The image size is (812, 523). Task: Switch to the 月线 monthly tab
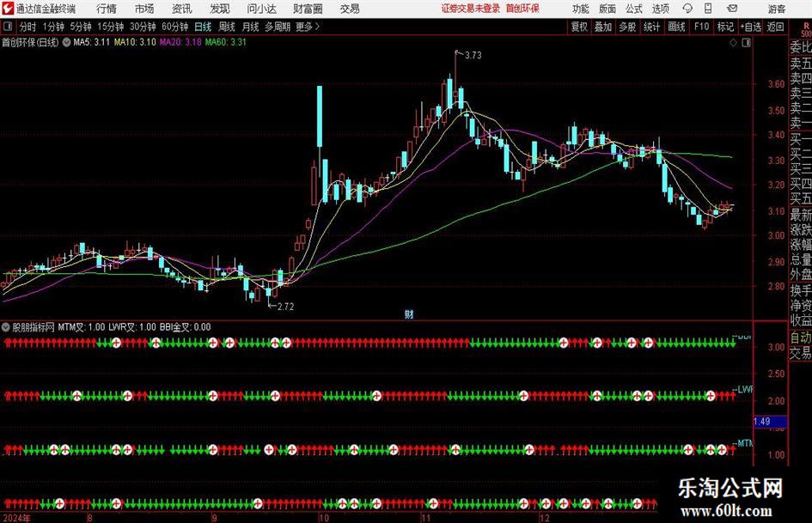[250, 27]
